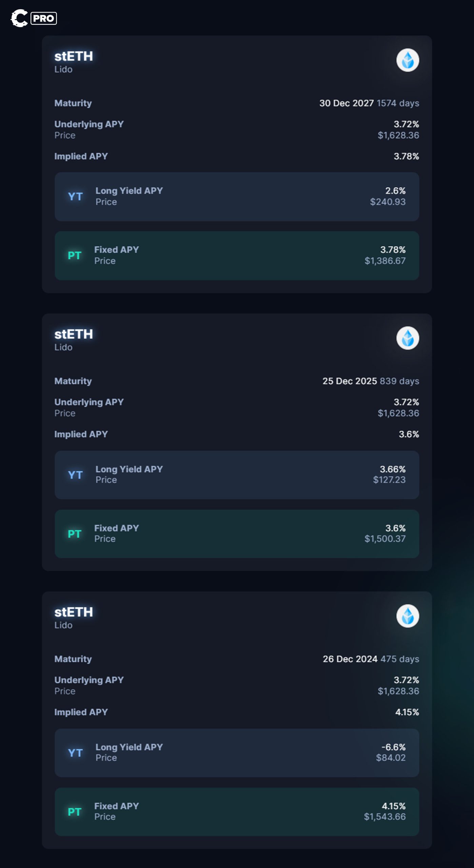Click the YT label in 2025 maturity card
This screenshot has height=868, width=474.
(75, 475)
